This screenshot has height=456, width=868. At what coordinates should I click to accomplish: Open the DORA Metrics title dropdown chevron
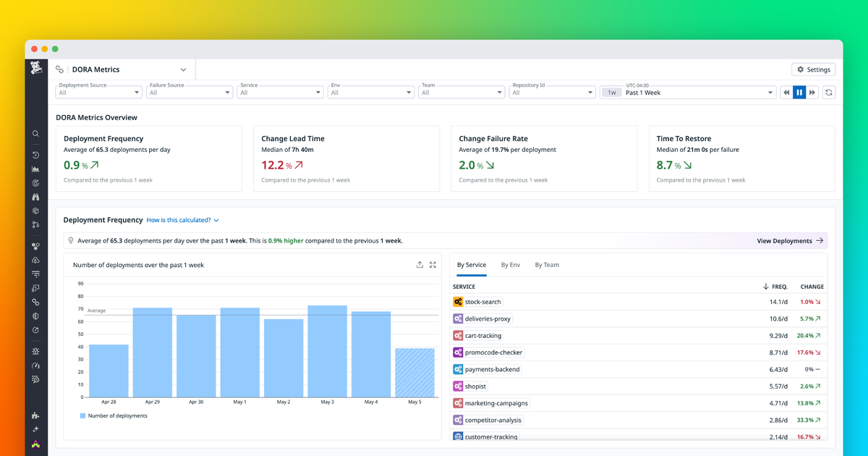pyautogui.click(x=183, y=69)
